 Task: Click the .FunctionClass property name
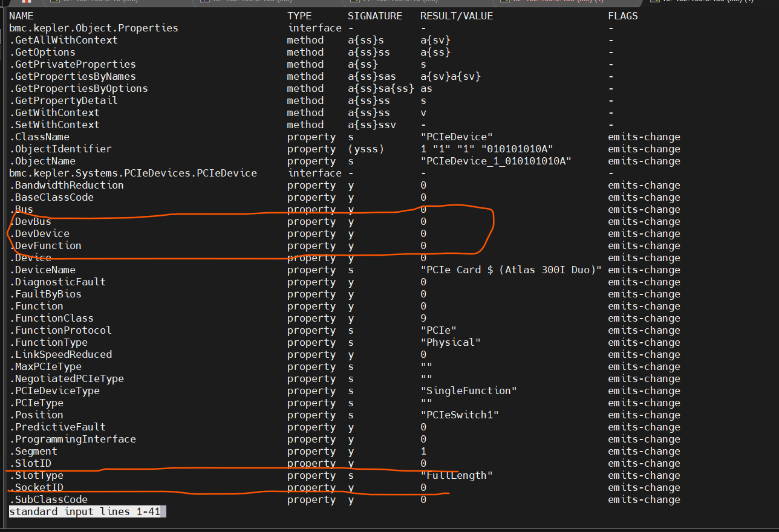(x=51, y=319)
